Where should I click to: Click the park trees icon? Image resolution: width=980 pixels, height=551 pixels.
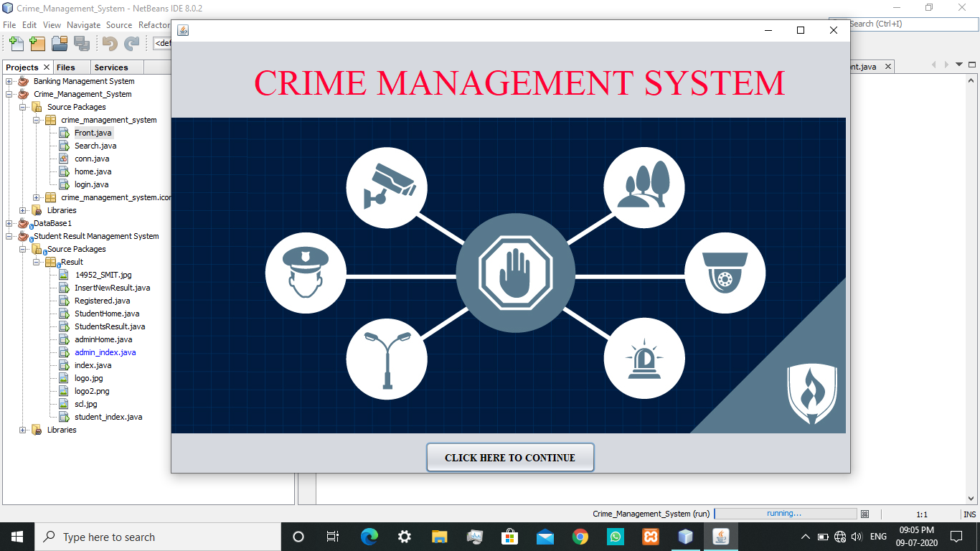[x=644, y=187]
